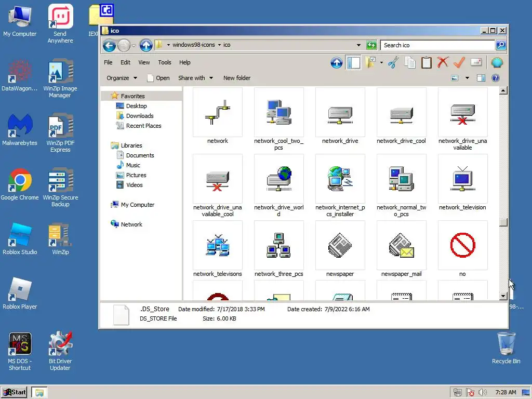Select My Computer in navigation pane
The height and width of the screenshot is (399, 532).
tap(137, 205)
